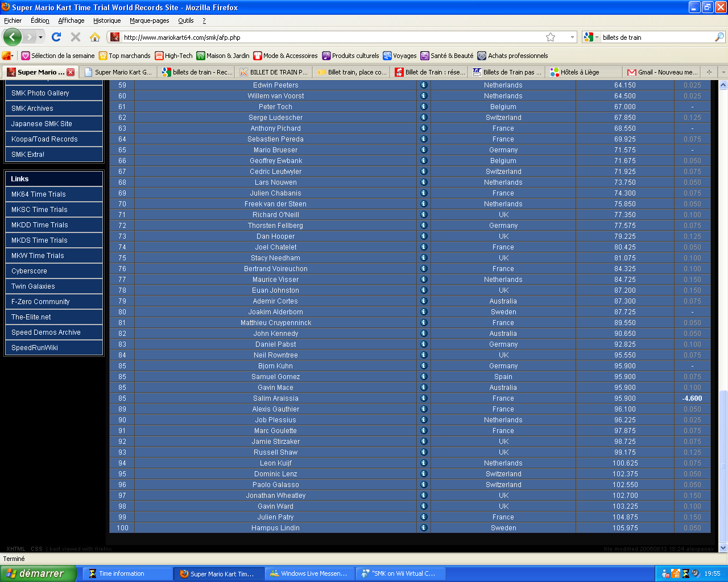
Task: Open the search engine chooser dropdown
Action: pyautogui.click(x=597, y=38)
